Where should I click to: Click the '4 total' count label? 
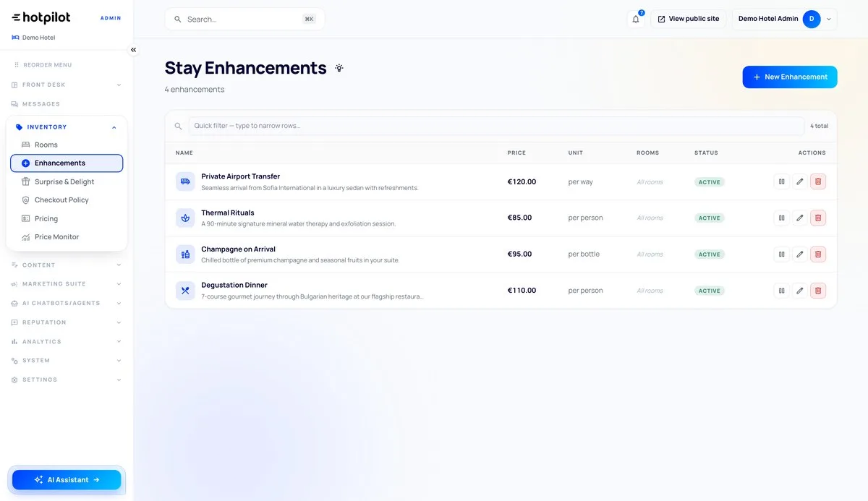tap(819, 126)
